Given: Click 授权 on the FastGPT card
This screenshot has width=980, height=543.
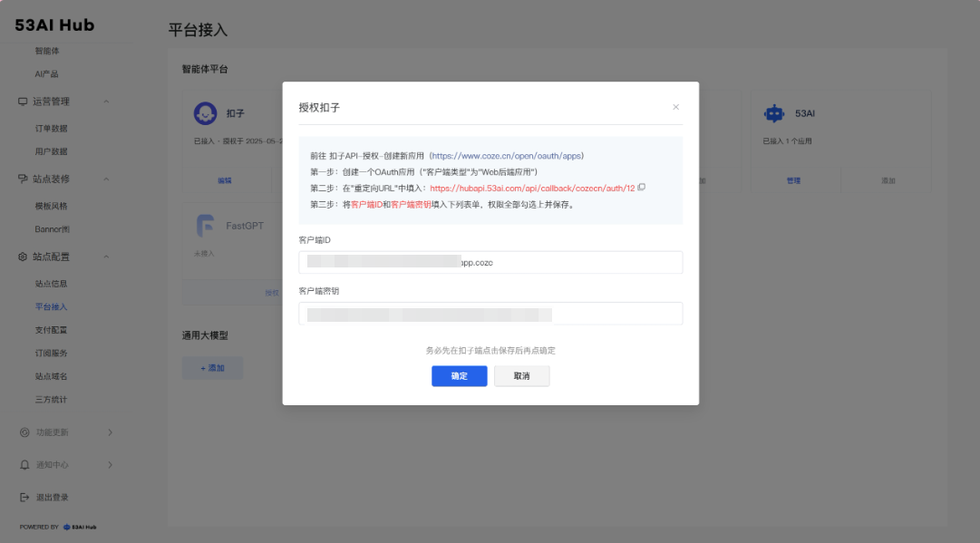Looking at the screenshot, I should [272, 293].
